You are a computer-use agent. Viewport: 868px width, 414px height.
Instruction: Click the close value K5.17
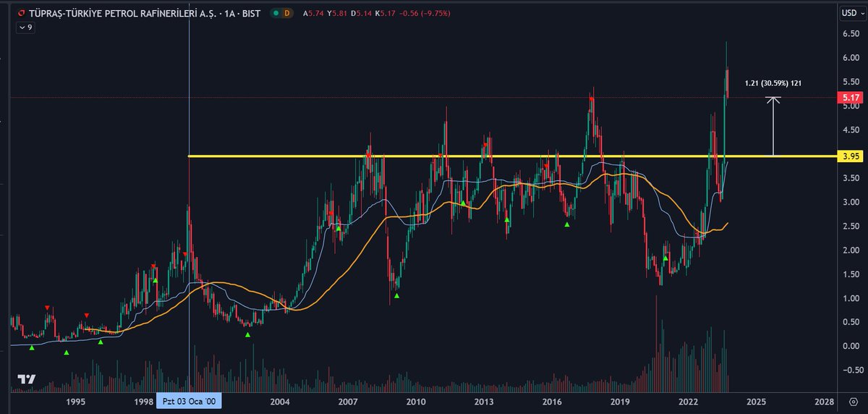[385, 13]
